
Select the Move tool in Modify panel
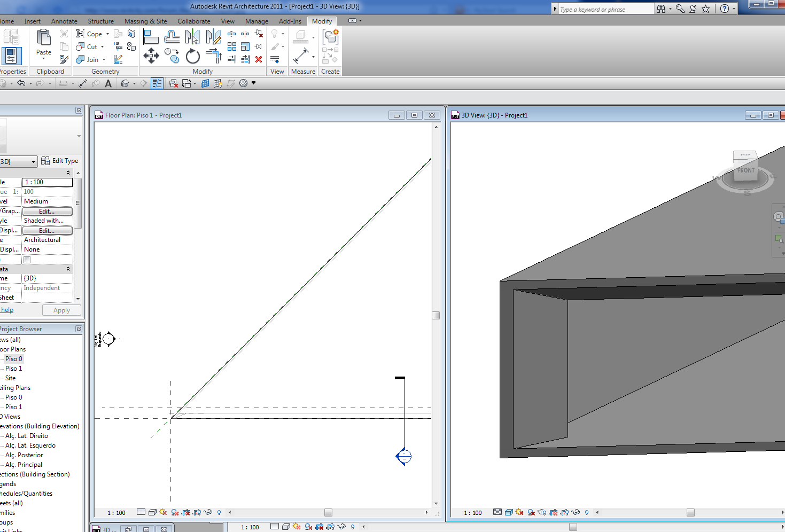pyautogui.click(x=151, y=56)
